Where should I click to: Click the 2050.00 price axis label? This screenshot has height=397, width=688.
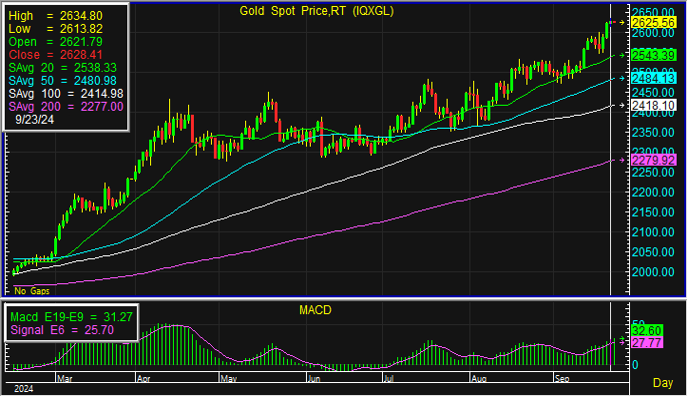click(653, 252)
